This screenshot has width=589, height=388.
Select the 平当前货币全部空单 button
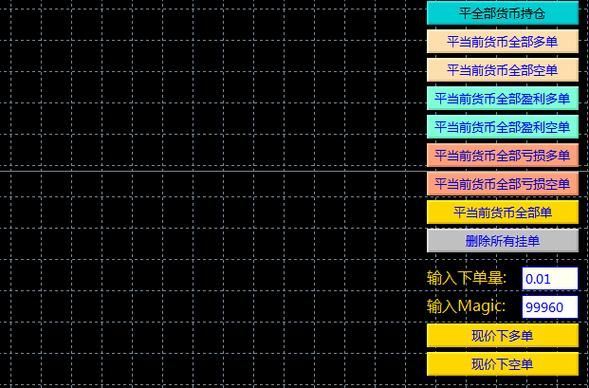click(503, 70)
